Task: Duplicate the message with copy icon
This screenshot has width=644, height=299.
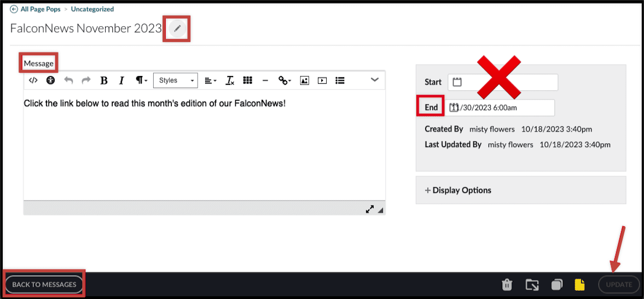Action: point(557,284)
